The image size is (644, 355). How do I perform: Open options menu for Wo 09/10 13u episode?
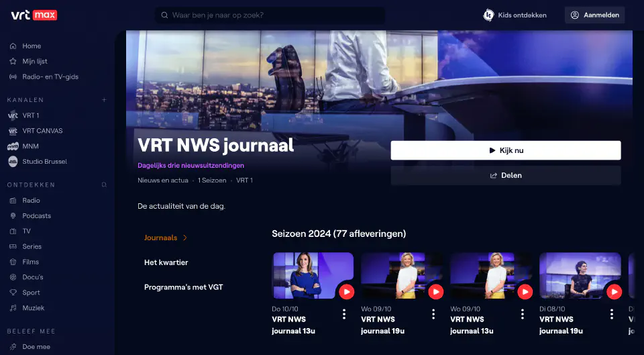point(523,314)
